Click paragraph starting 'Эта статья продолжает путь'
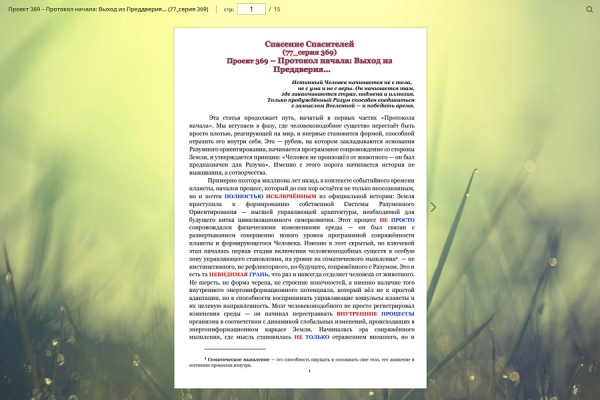This screenshot has height=400, width=600. (x=302, y=145)
